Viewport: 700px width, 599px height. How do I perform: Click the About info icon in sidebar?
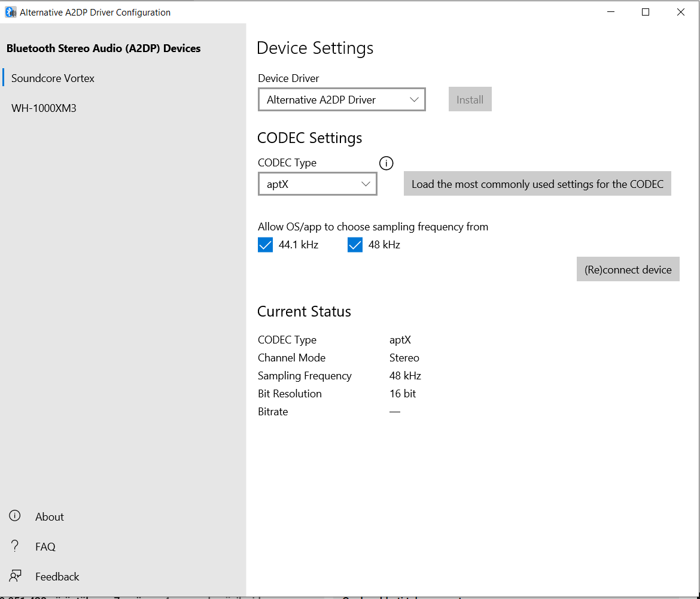point(15,516)
